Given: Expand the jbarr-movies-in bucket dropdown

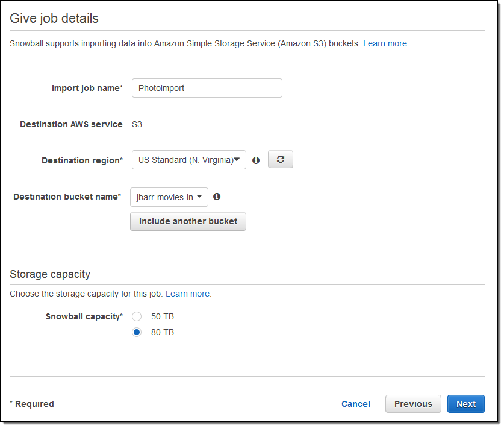Looking at the screenshot, I should tap(169, 197).
